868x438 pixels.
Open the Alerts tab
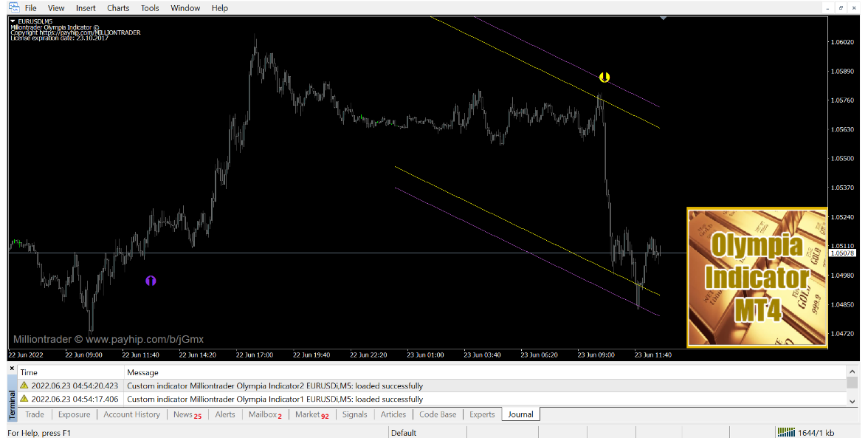click(224, 414)
